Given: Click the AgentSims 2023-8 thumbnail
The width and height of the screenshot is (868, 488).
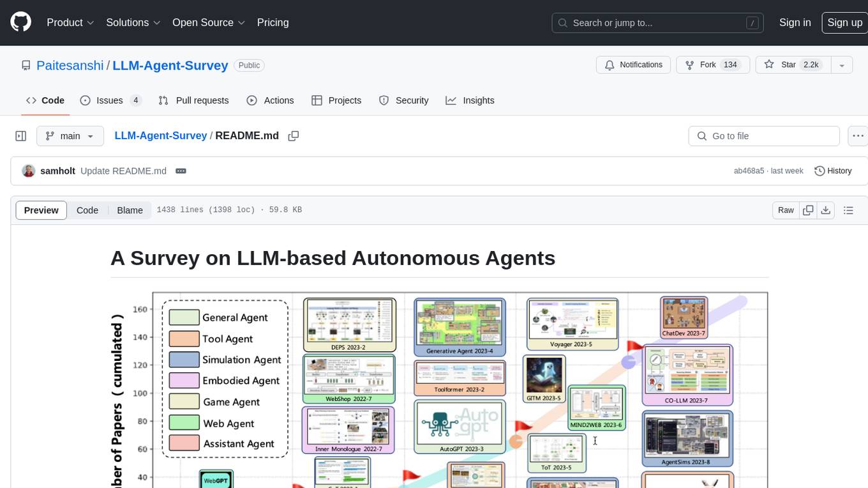Looking at the screenshot, I should pos(687,439).
